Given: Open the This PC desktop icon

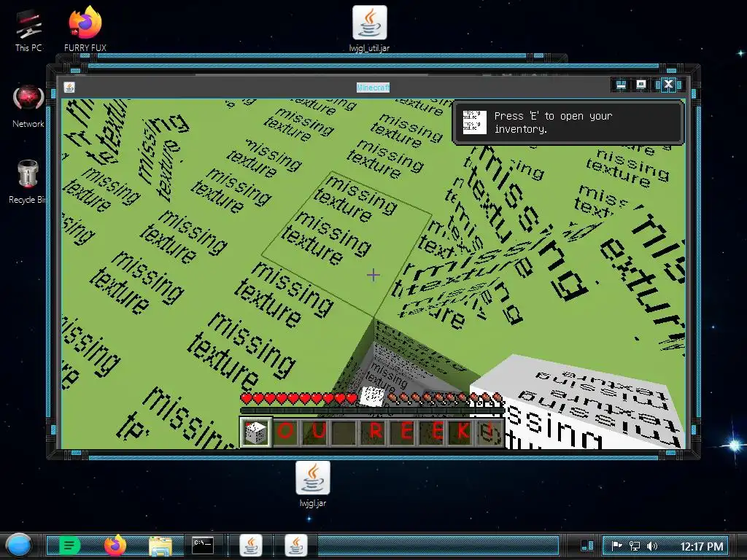Looking at the screenshot, I should click(28, 29).
